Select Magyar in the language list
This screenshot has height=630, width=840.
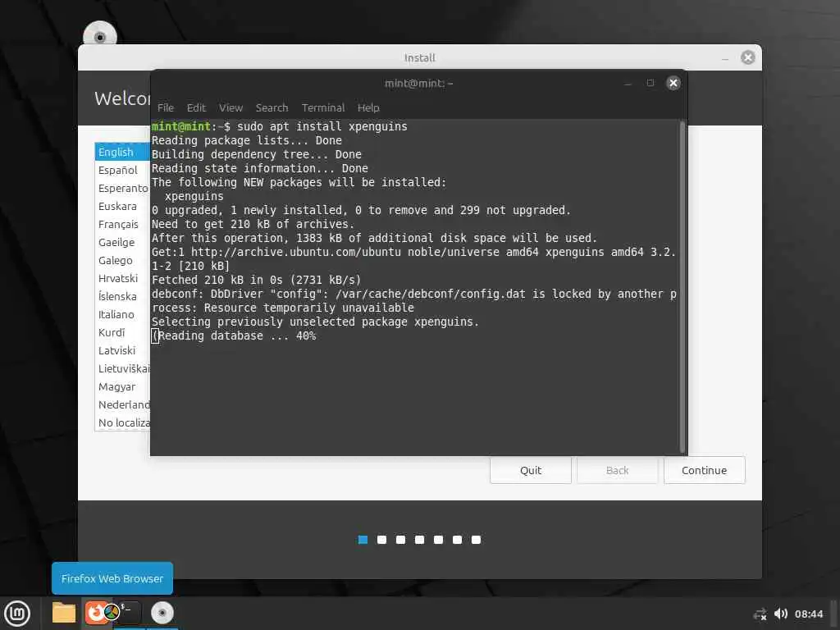coord(123,387)
